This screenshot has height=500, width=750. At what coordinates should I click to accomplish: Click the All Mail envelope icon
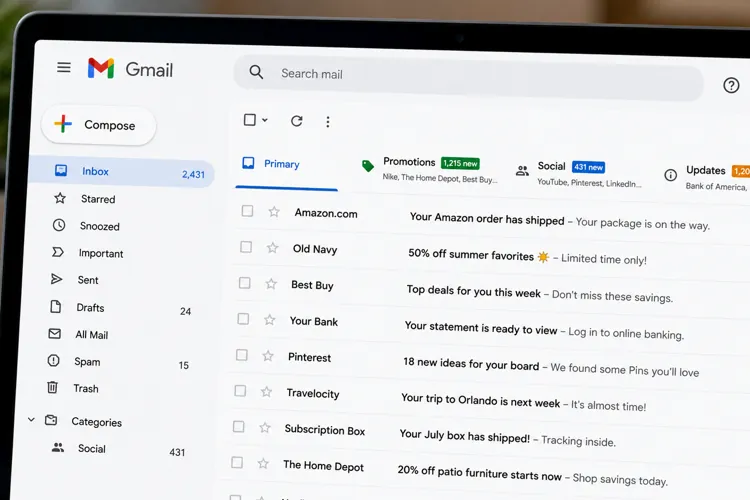[x=55, y=333]
